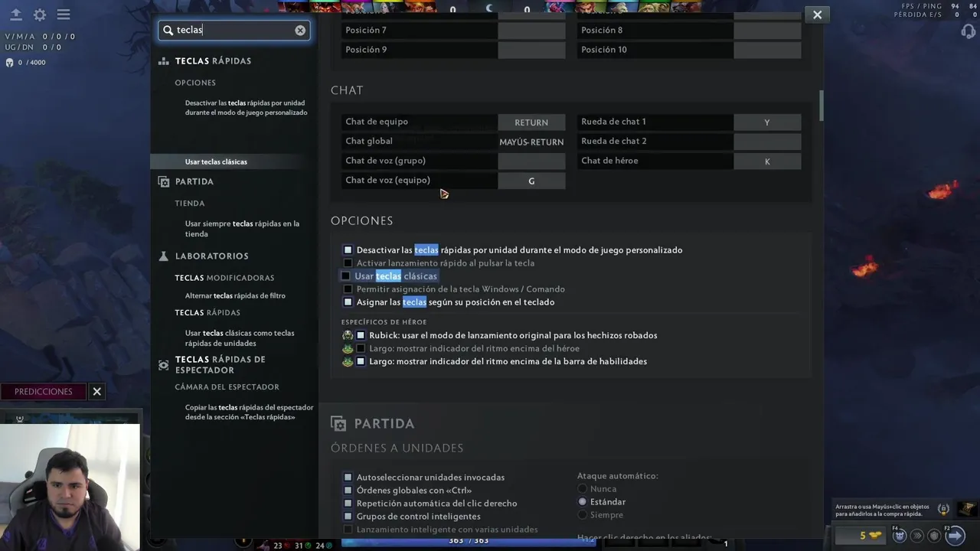Screen dimensions: 980x551
Task: Open Partida section in sidebar
Action: click(194, 181)
